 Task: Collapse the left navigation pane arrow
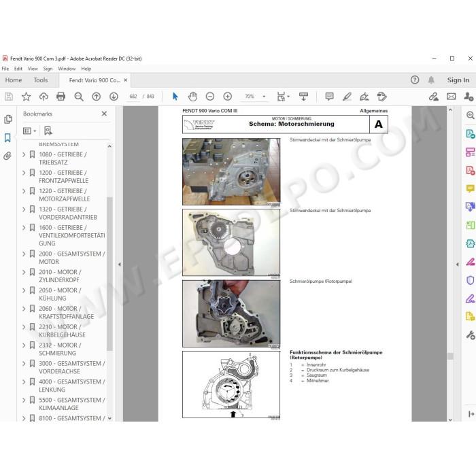tap(119, 264)
